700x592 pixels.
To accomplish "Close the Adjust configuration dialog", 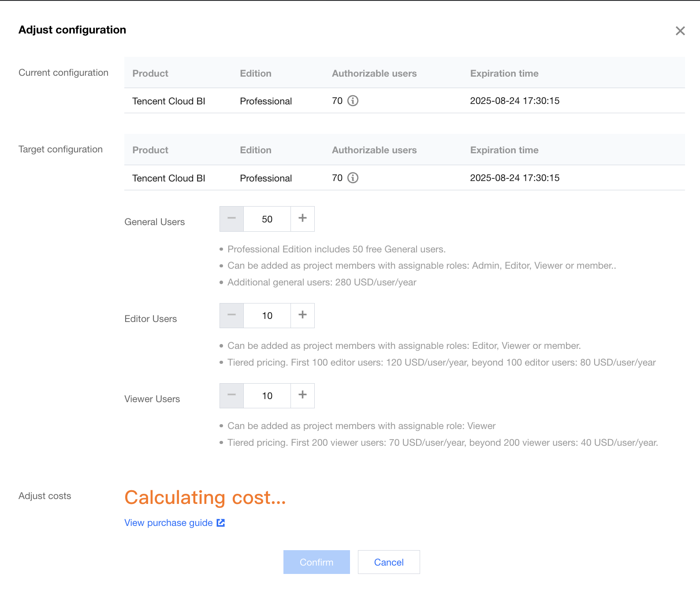I will (x=680, y=31).
